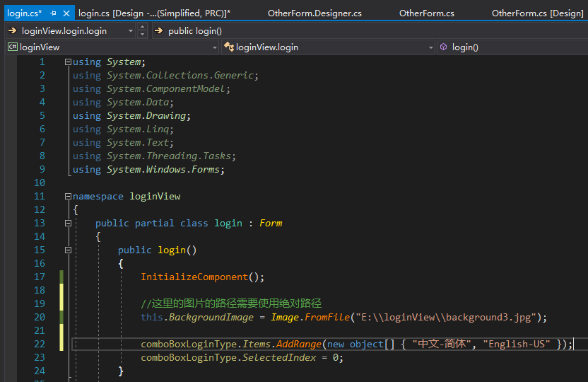Viewport: 588px width, 382px height.
Task: Click on System.Collections.Generic text
Action: tap(180, 76)
